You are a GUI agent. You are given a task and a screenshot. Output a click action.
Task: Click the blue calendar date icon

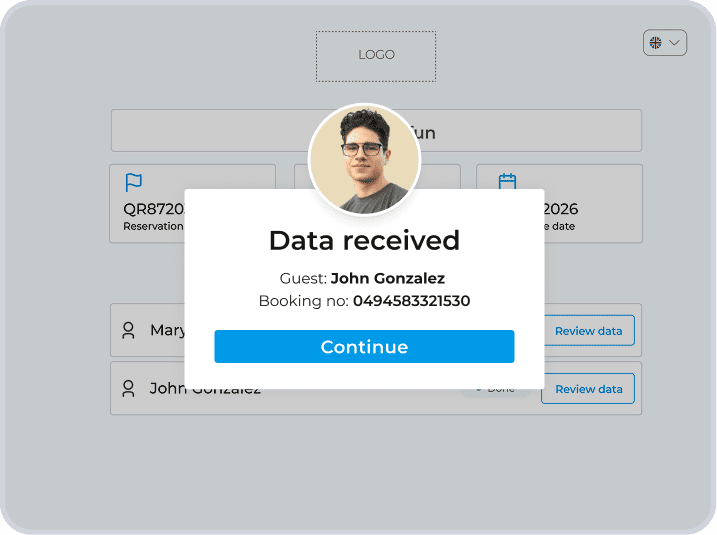pos(507,181)
